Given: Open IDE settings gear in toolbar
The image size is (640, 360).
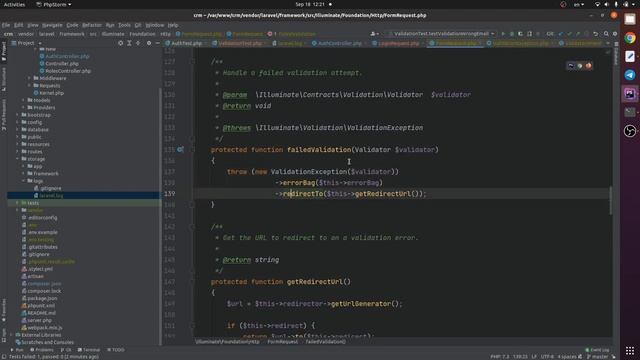Looking at the screenshot, I should tap(615, 34).
